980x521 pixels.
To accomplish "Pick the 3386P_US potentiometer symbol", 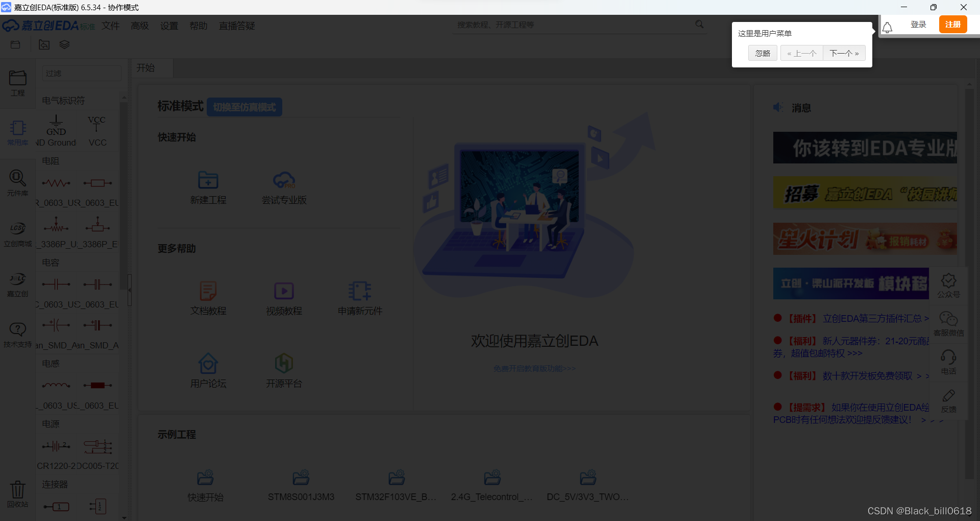I will pos(56,232).
